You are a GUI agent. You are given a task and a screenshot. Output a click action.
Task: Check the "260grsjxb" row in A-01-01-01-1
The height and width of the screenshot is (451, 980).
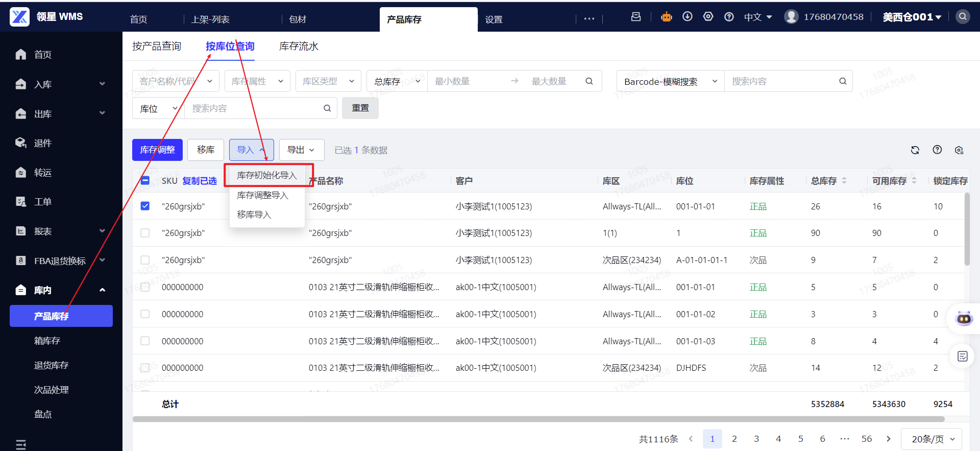145,260
